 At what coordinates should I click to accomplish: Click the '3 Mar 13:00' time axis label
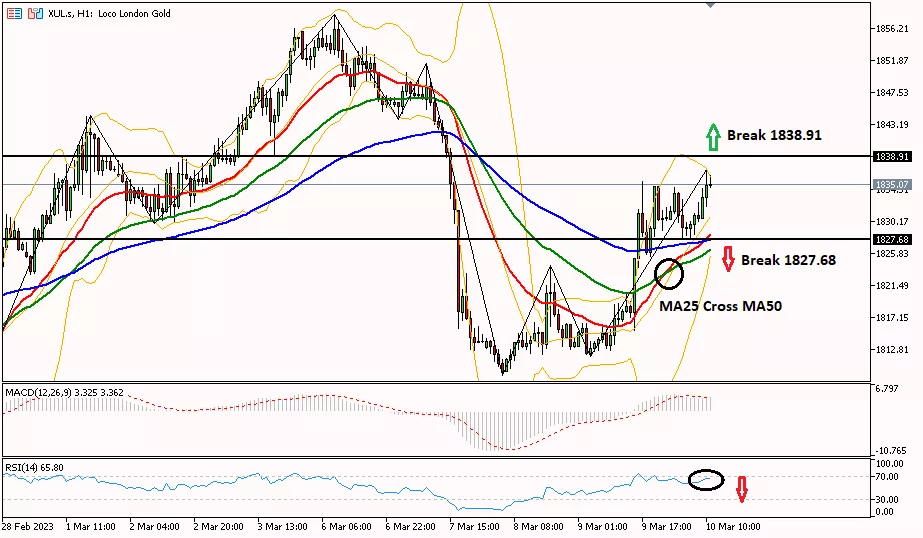pos(283,526)
